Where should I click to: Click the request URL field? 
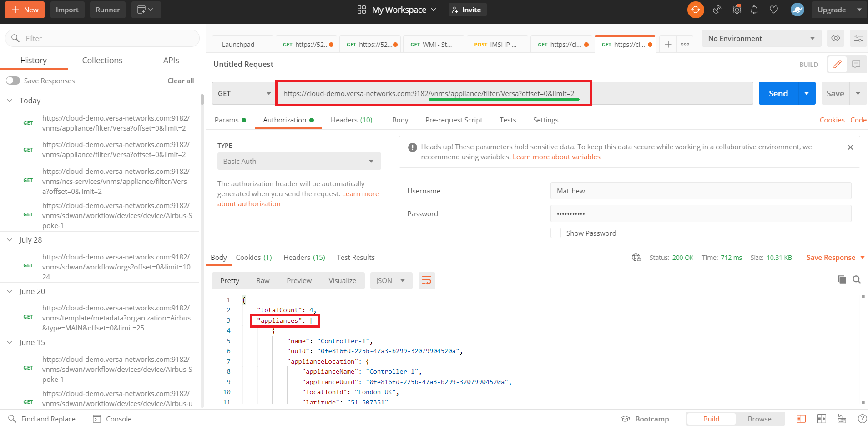click(x=514, y=93)
